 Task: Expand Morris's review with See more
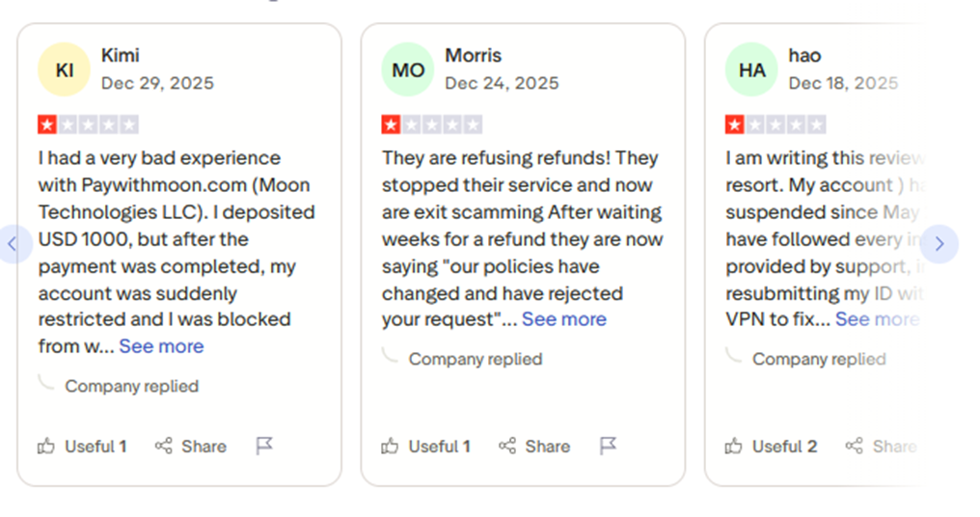[564, 319]
